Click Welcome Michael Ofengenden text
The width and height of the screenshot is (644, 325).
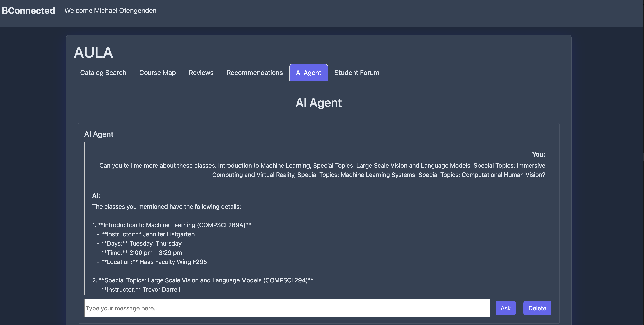(110, 11)
